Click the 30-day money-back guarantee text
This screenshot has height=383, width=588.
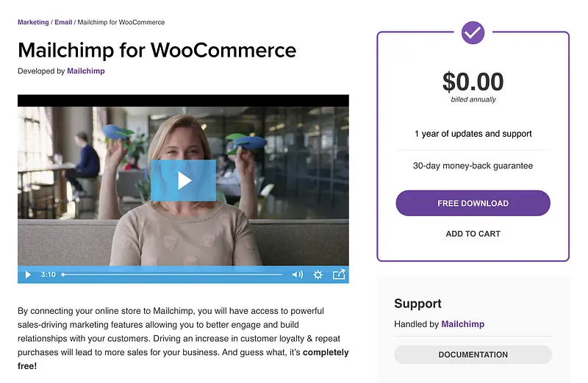tap(473, 165)
